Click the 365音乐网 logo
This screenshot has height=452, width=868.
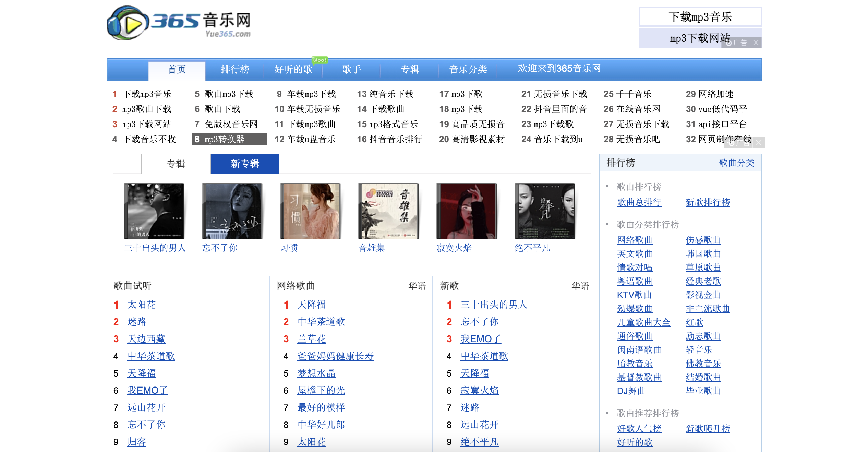(179, 23)
